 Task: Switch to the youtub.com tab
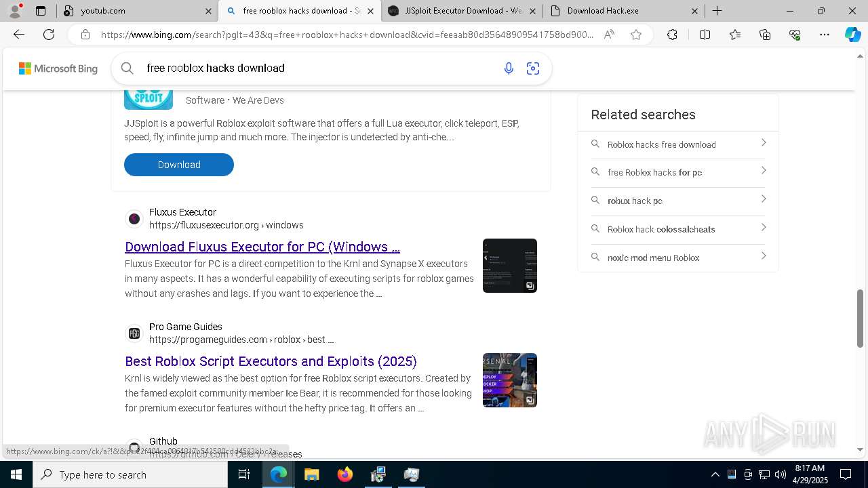(x=136, y=11)
